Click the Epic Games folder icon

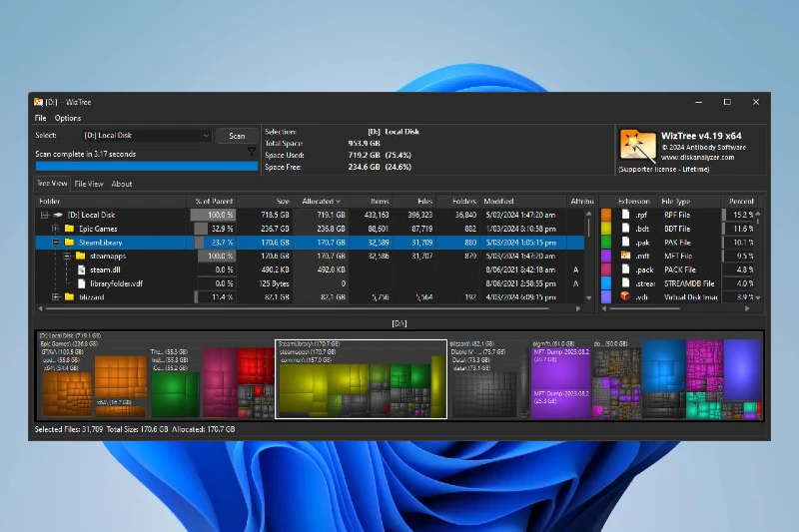pos(70,229)
